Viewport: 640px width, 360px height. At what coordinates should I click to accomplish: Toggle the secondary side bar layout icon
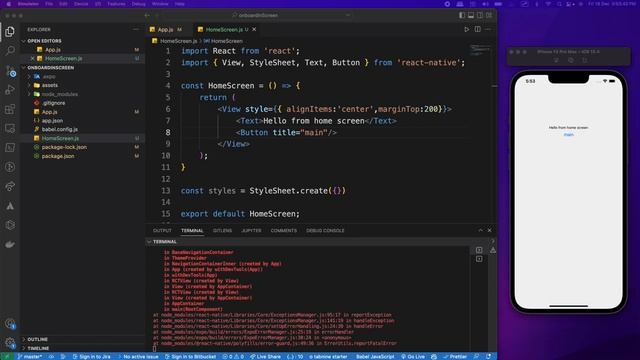pyautogui.click(x=480, y=15)
